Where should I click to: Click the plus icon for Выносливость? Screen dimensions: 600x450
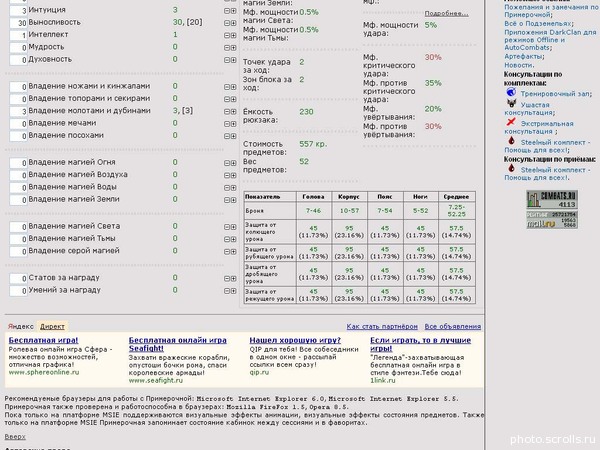tap(233, 23)
